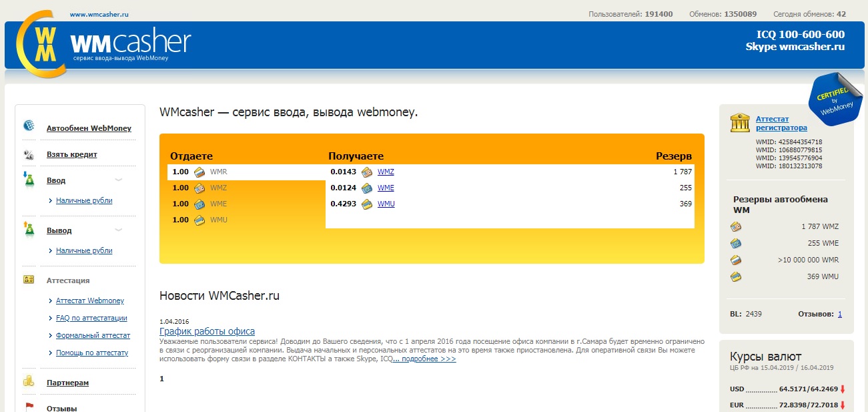The image size is (868, 412).
Task: Click the flag icon beside Отзывы
Action: click(29, 407)
